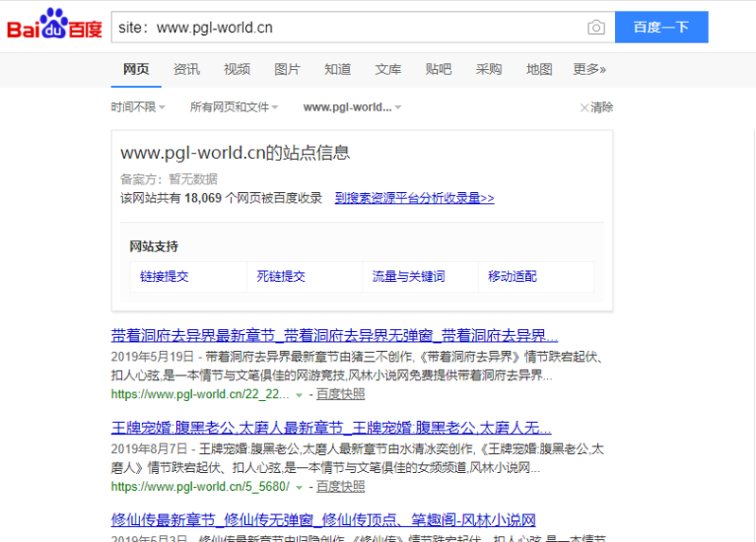Open result titled 修仙传最新章节
756x542 pixels.
pos(323,520)
